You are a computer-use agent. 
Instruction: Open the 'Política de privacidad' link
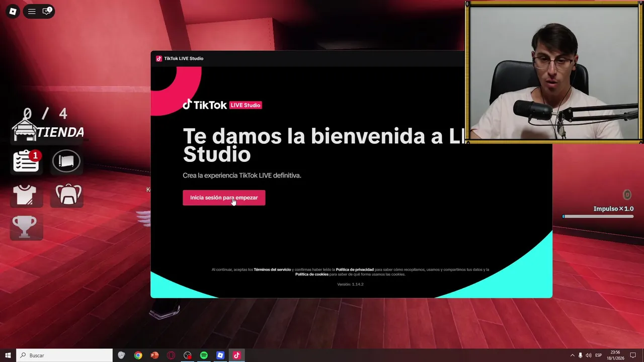pyautogui.click(x=355, y=269)
